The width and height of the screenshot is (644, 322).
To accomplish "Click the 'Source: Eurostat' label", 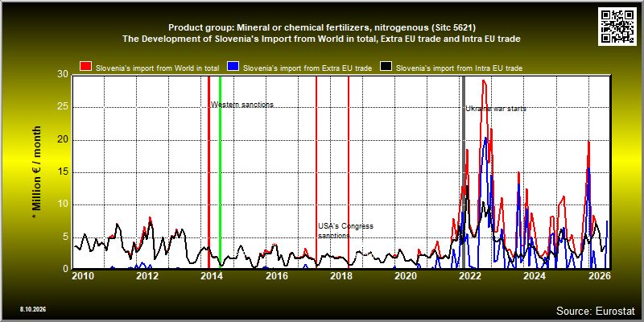I will (x=595, y=310).
